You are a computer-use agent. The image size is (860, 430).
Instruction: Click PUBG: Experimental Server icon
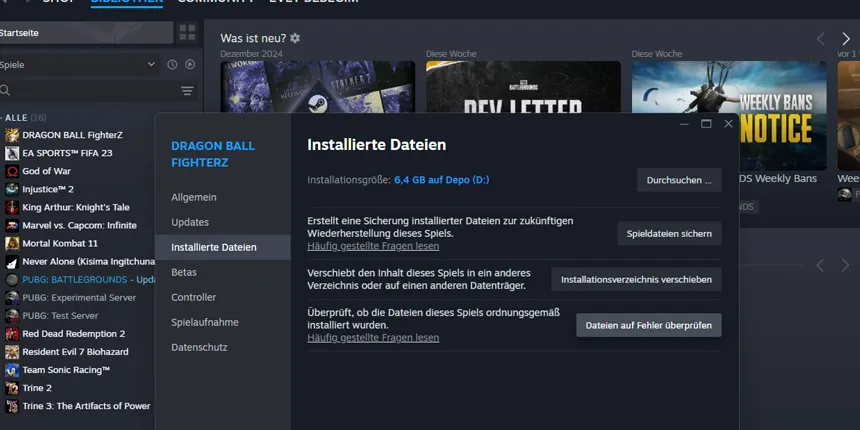[x=12, y=298]
